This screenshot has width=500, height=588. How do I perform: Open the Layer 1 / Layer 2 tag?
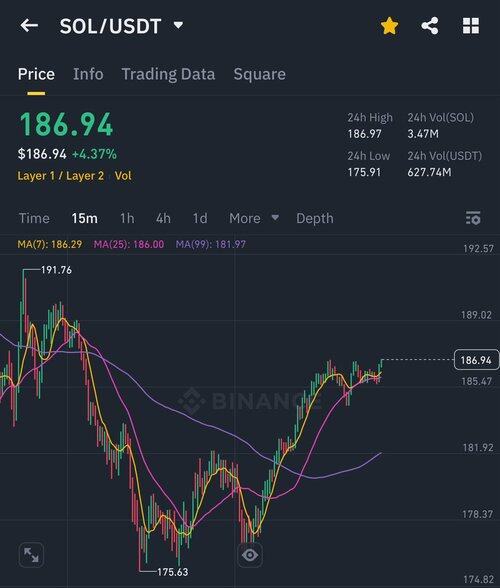click(x=61, y=176)
